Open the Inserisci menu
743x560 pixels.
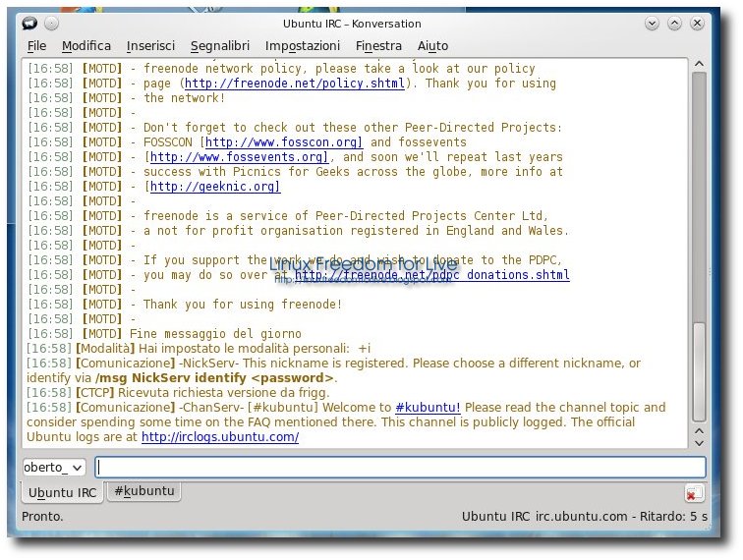(x=150, y=46)
